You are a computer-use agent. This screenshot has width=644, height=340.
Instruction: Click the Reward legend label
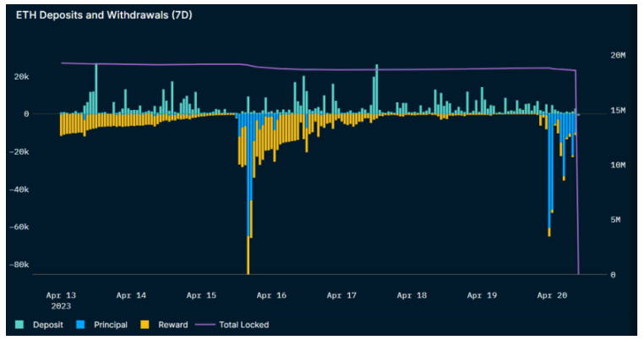[x=173, y=325]
